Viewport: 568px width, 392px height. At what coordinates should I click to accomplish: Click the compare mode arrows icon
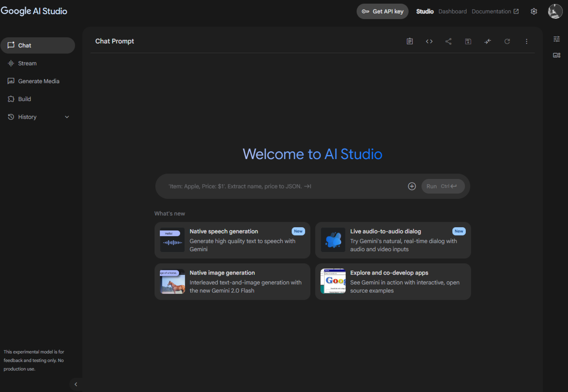(x=488, y=41)
